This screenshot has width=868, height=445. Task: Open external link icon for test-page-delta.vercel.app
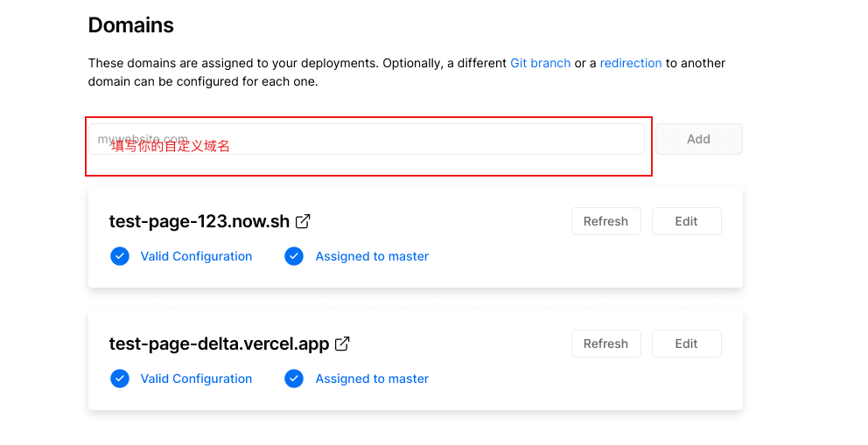click(x=342, y=344)
